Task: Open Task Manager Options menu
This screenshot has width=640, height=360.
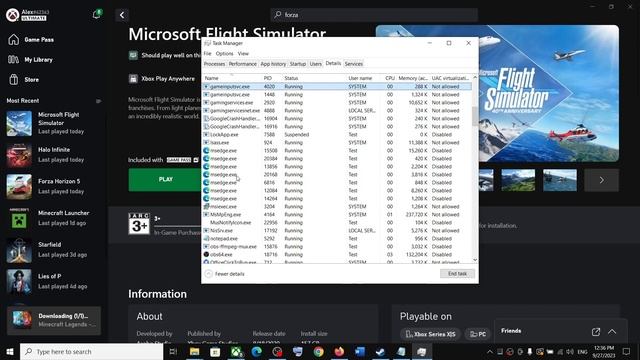Action: [224, 53]
